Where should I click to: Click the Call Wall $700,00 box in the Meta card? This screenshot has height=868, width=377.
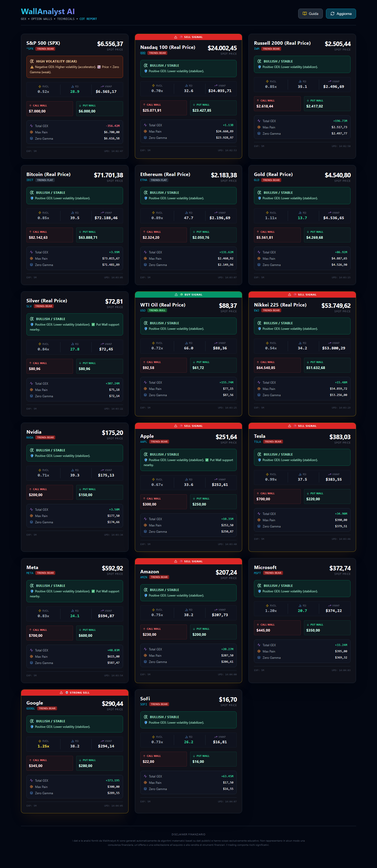[x=49, y=633]
